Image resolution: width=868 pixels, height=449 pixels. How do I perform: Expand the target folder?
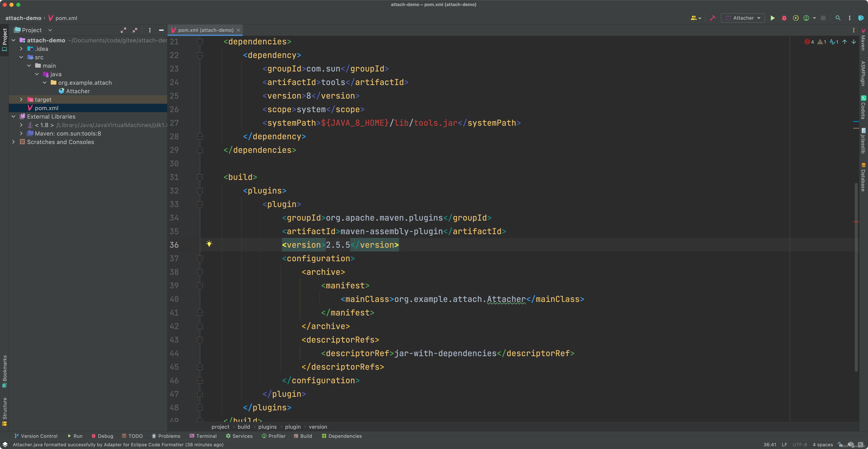click(x=21, y=100)
